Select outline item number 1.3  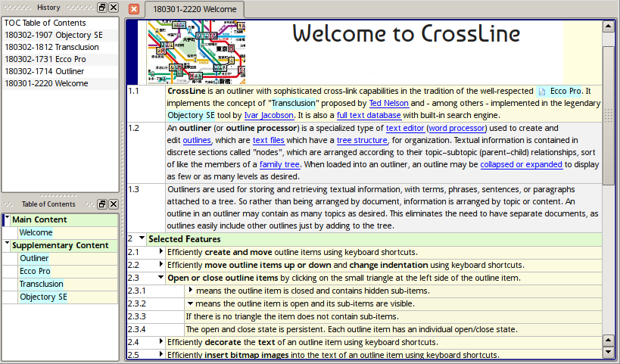(134, 189)
